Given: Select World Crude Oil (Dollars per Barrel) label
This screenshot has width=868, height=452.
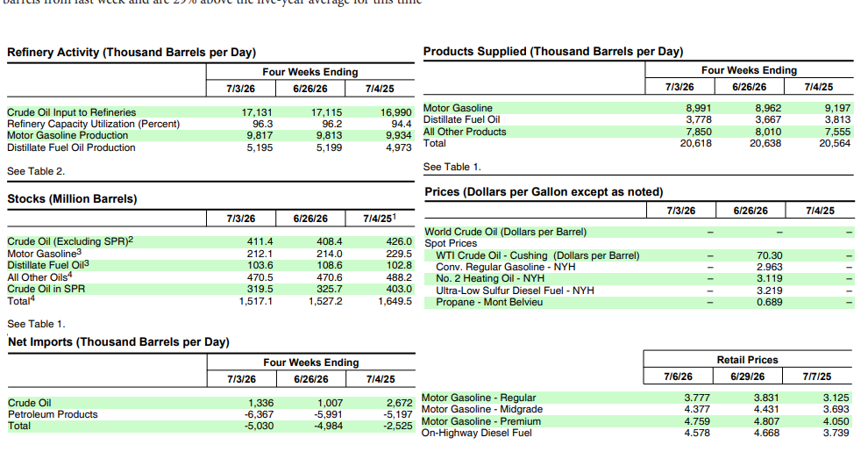Looking at the screenshot, I should click(505, 232).
